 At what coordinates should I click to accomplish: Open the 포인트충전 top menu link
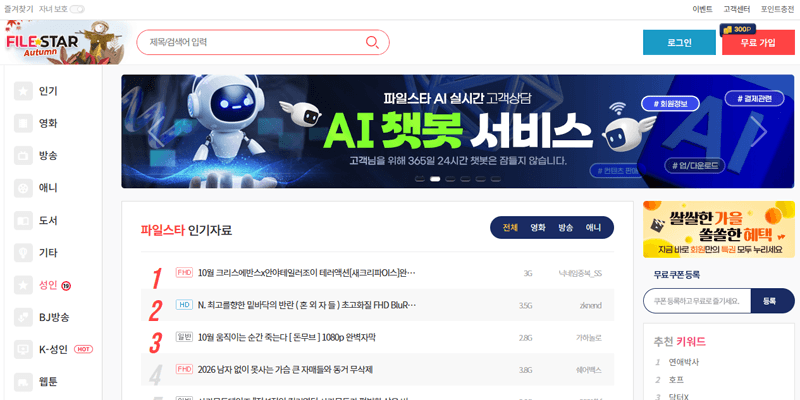778,9
